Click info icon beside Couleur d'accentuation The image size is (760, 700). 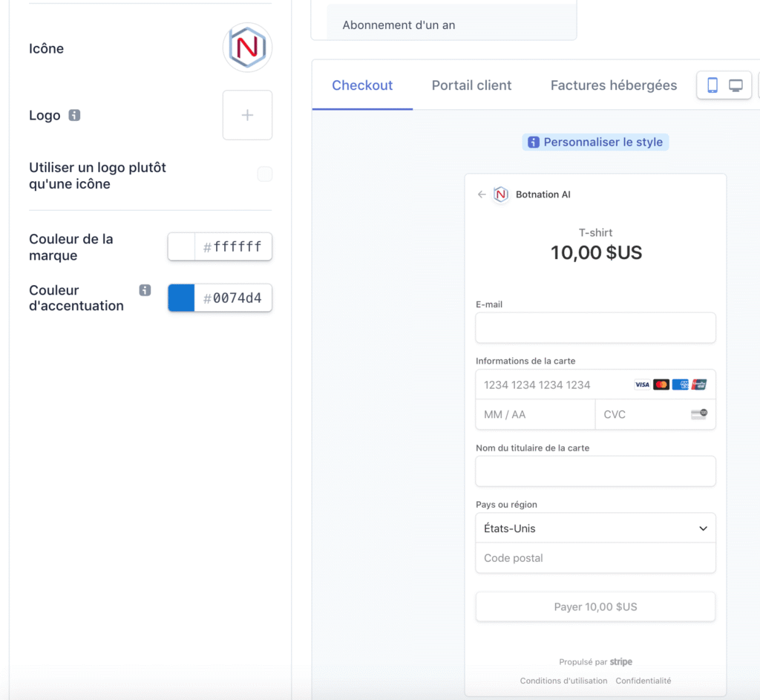point(145,290)
